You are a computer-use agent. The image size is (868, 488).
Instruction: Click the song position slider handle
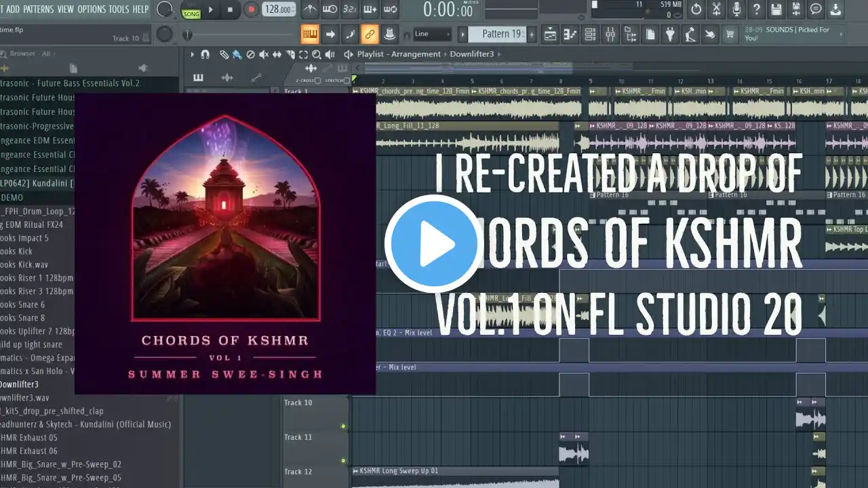pos(188,35)
